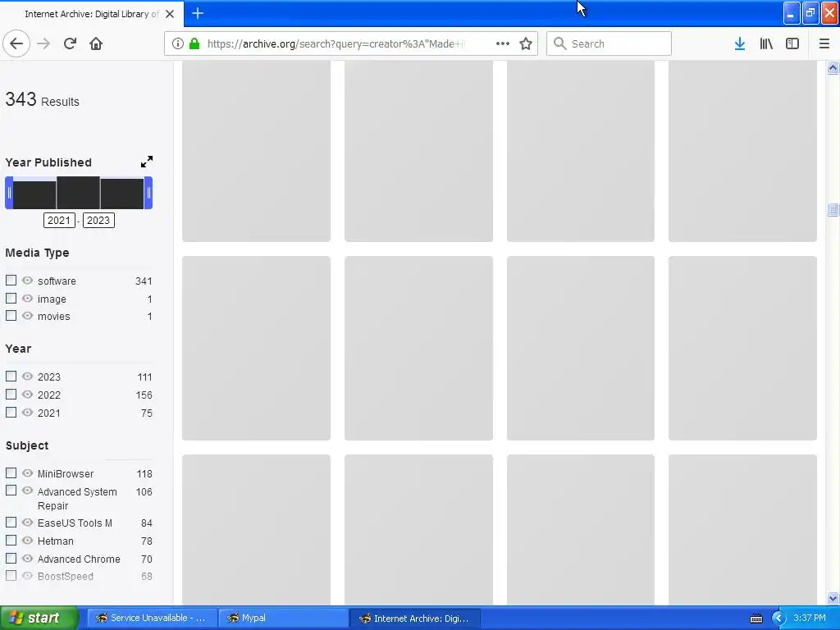Open the library bookmarks icon

coord(766,43)
